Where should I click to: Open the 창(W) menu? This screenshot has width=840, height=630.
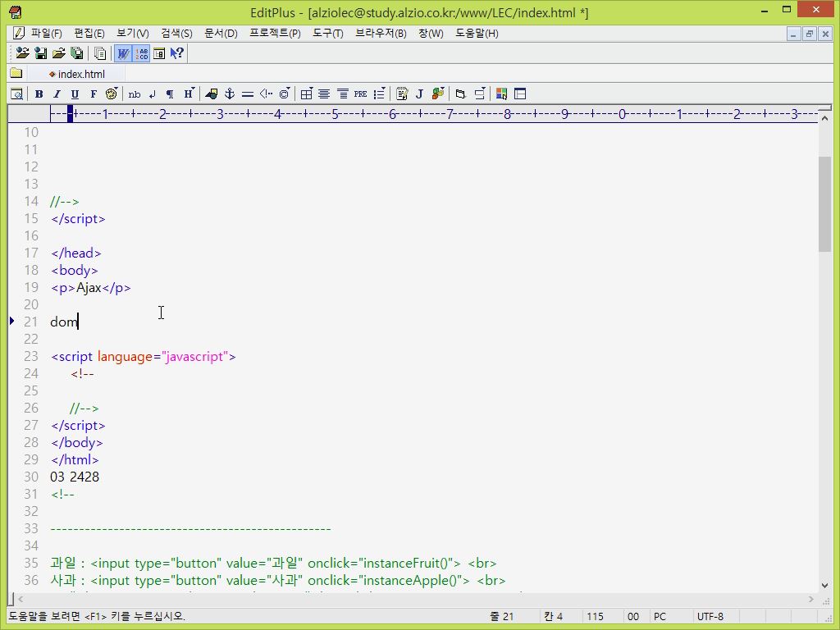(x=431, y=33)
